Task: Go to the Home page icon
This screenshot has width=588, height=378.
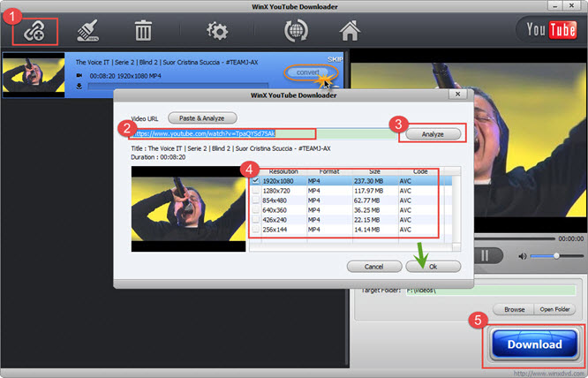Action: click(x=350, y=30)
